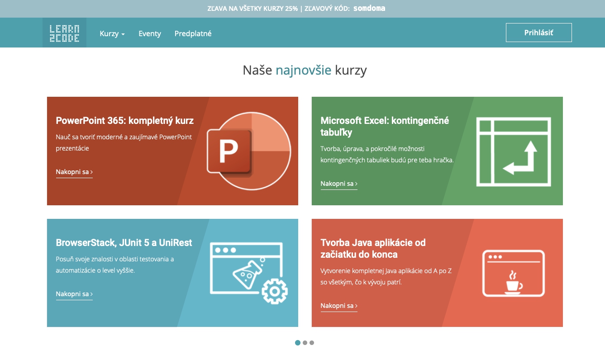
Task: Click the PowerPoint course description text
Action: tap(124, 142)
